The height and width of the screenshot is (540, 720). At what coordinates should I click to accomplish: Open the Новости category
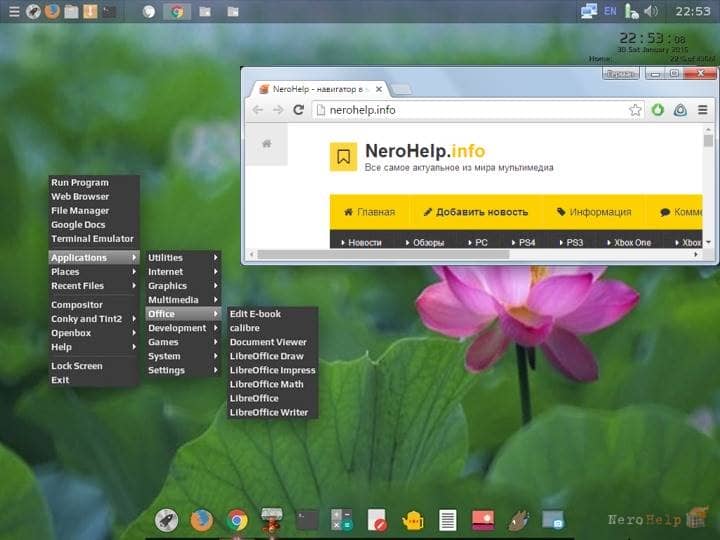[x=361, y=242]
